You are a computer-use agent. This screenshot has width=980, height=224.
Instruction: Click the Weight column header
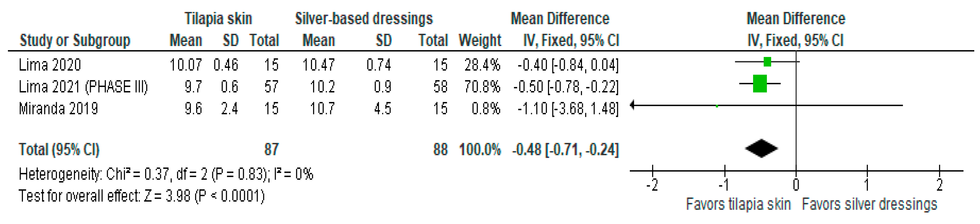[x=480, y=40]
